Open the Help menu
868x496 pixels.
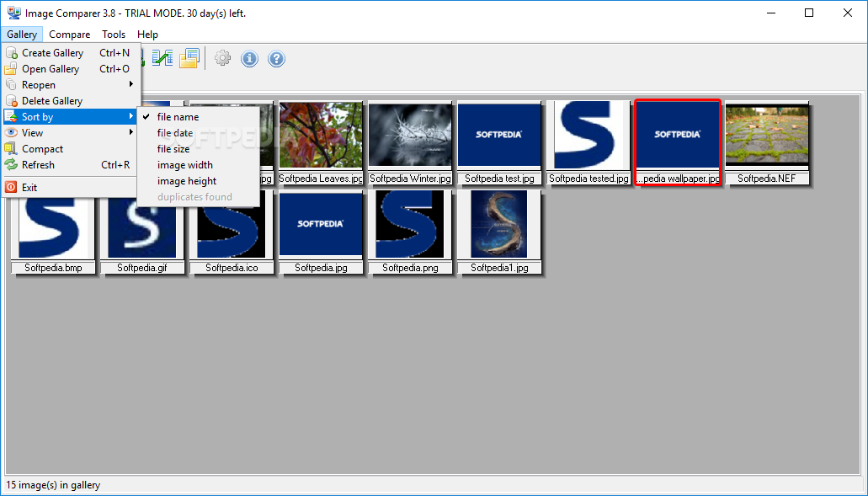coord(148,35)
